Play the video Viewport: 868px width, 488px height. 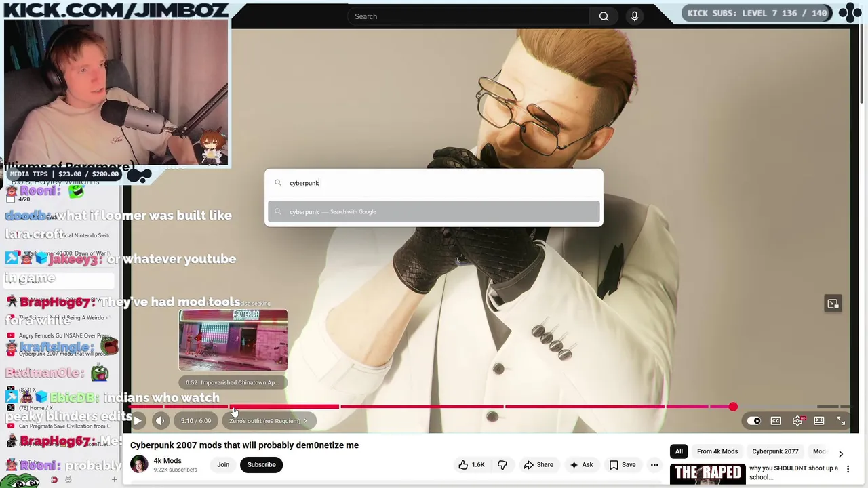(x=137, y=421)
